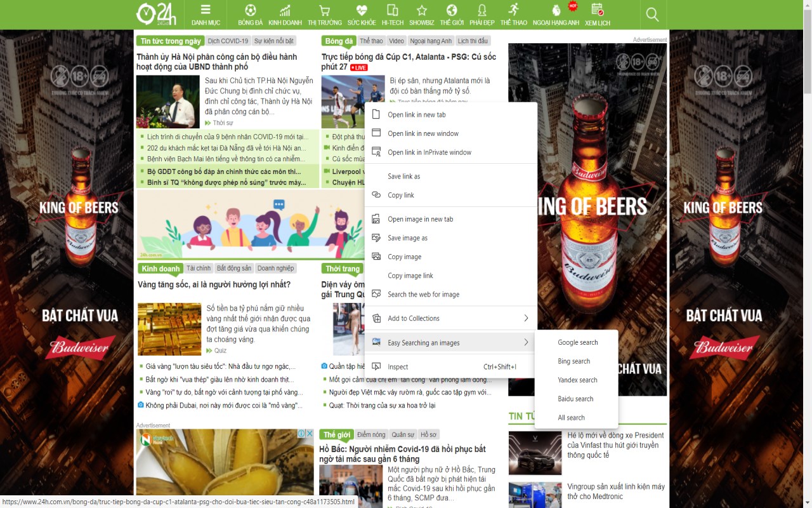Open Tài chính sub-tab
This screenshot has width=812, height=508.
(199, 269)
